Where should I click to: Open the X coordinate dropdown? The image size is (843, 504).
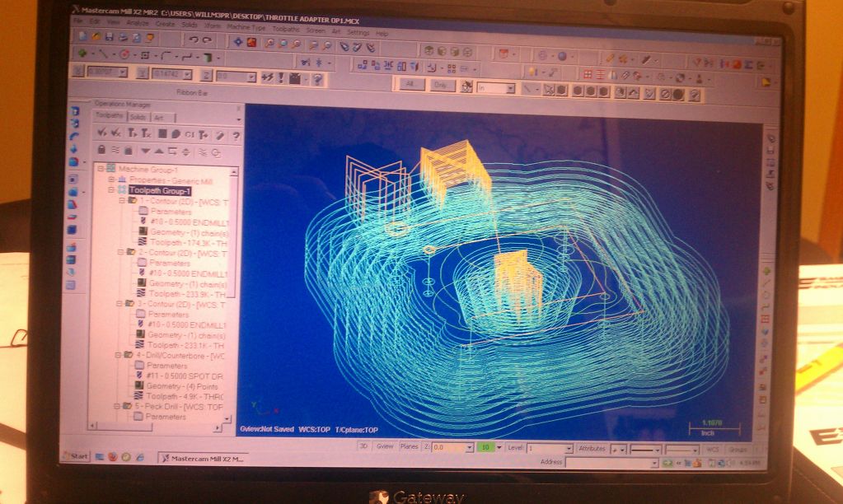pyautogui.click(x=123, y=72)
